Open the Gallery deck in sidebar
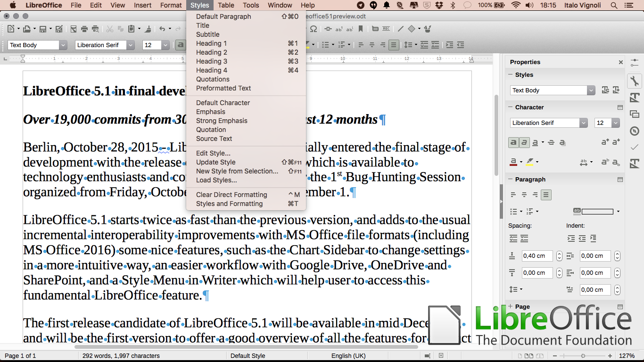The height and width of the screenshot is (362, 644). (635, 114)
